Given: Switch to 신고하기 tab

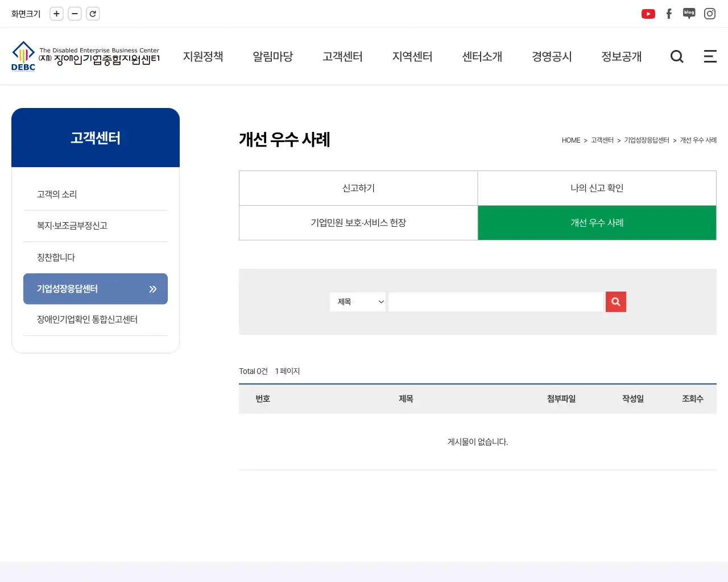Looking at the screenshot, I should (x=358, y=188).
